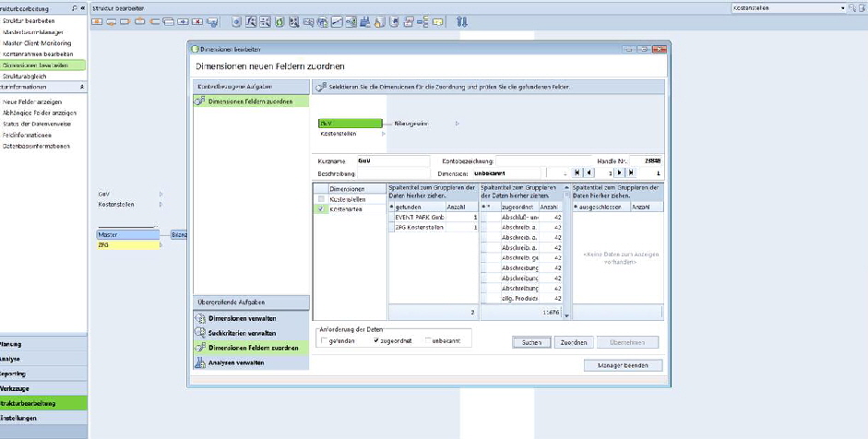This screenshot has width=868, height=439.
Task: Open Strukturabgleich in the sidebar
Action: (24, 77)
